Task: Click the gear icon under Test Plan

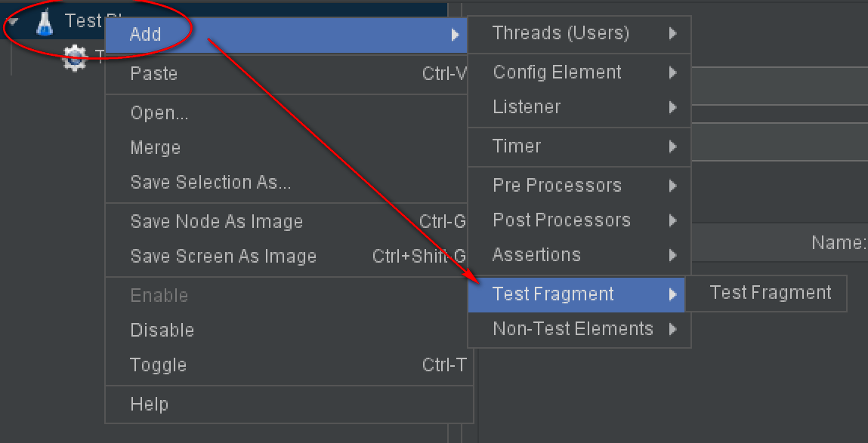Action: 75,58
